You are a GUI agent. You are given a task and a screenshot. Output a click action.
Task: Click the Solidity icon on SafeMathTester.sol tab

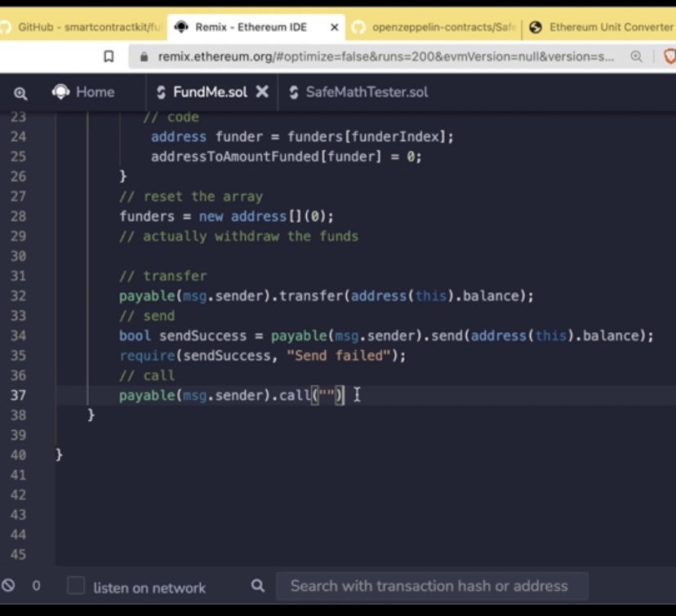(294, 92)
